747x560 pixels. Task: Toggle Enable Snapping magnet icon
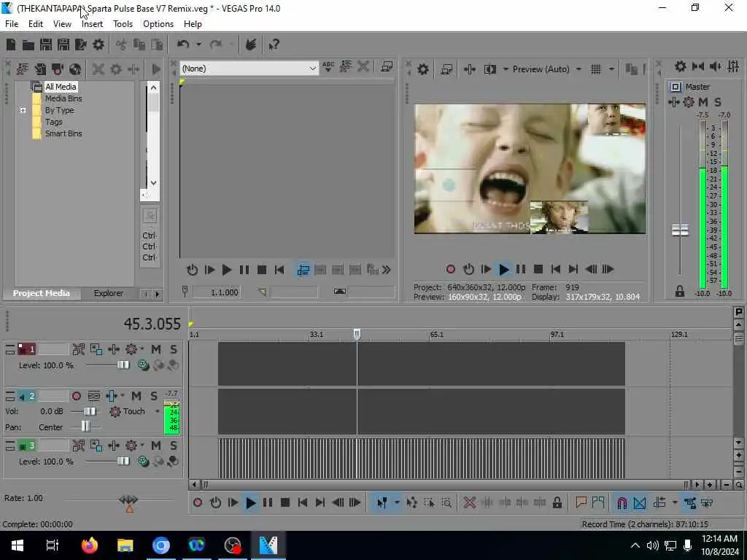tap(622, 503)
